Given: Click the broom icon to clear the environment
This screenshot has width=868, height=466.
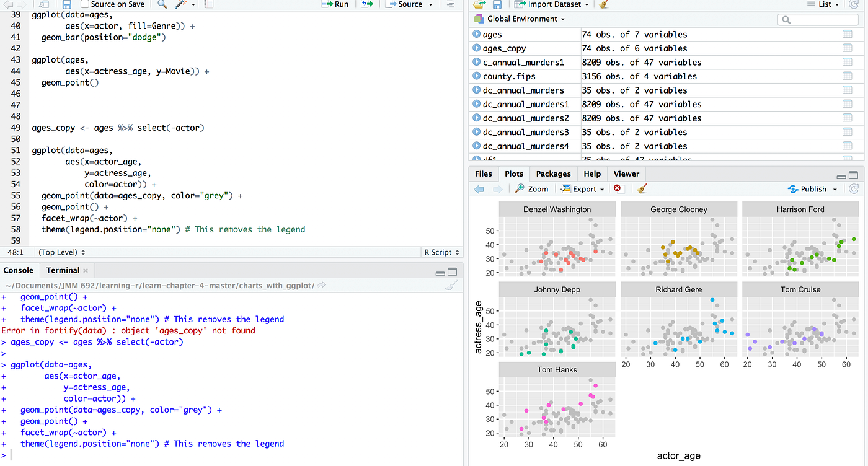Looking at the screenshot, I should 602,4.
